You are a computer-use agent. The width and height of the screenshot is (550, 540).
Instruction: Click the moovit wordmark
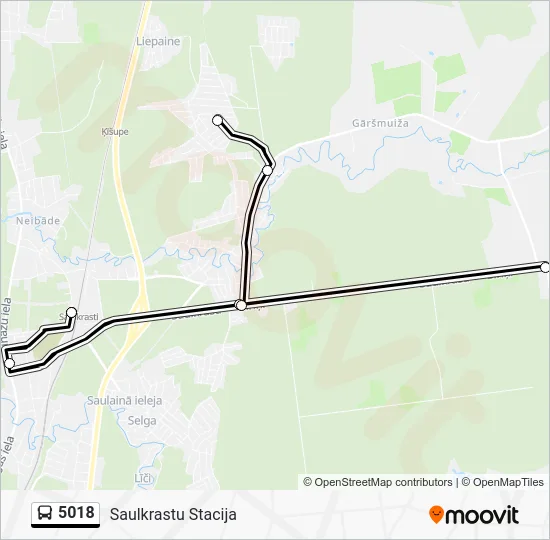coord(482,515)
